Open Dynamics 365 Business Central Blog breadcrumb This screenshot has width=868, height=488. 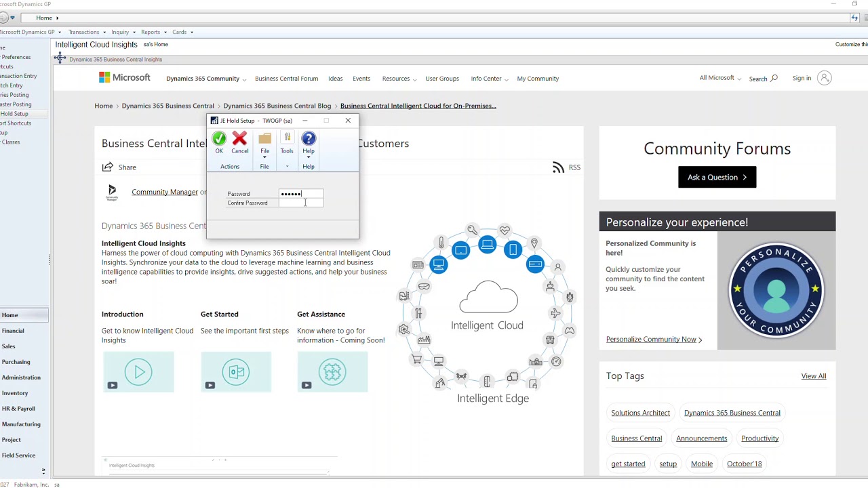[277, 106]
